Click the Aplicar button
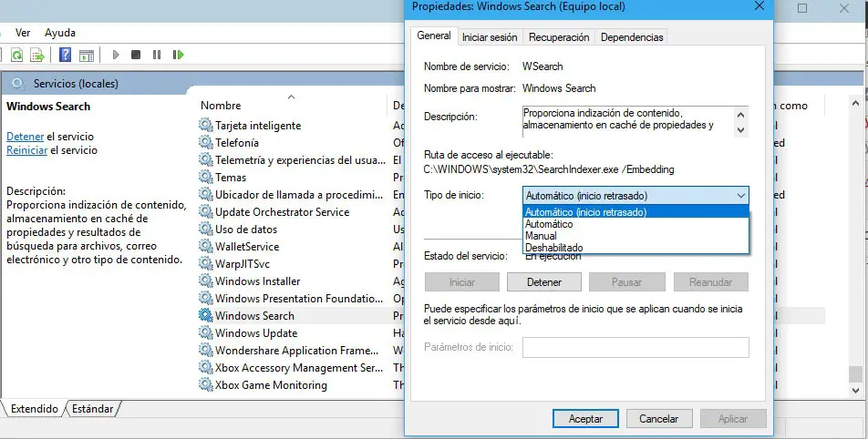The image size is (868, 439). (x=733, y=419)
